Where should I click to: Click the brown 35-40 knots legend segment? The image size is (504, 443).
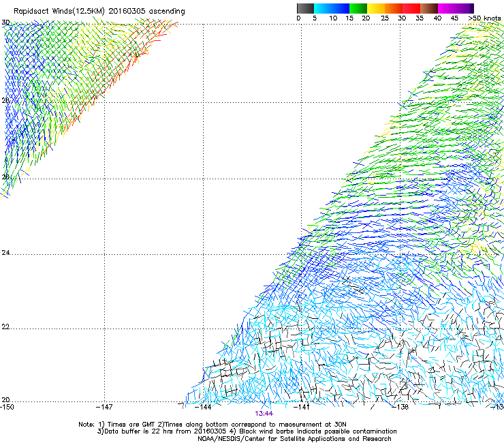coord(429,8)
